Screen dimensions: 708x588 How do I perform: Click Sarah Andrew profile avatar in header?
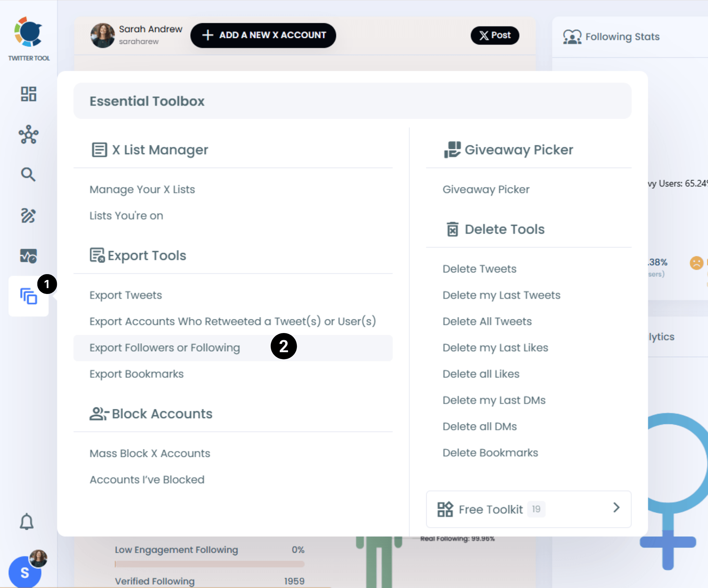click(102, 35)
